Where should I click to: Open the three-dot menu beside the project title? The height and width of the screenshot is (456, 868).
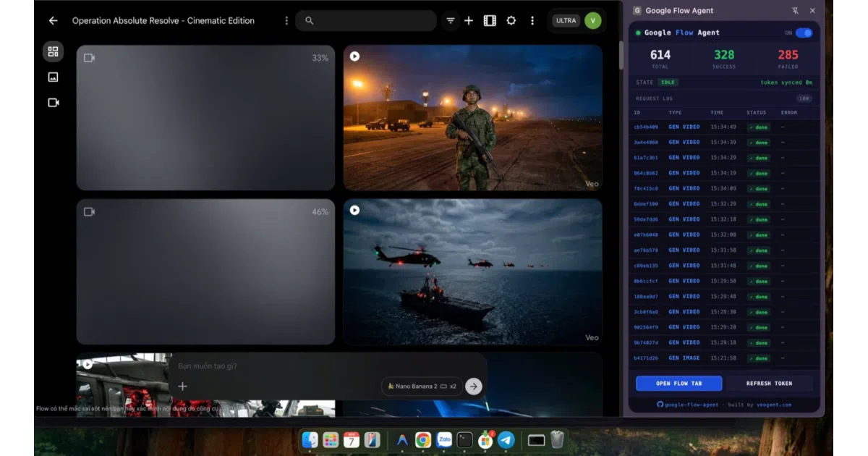286,21
